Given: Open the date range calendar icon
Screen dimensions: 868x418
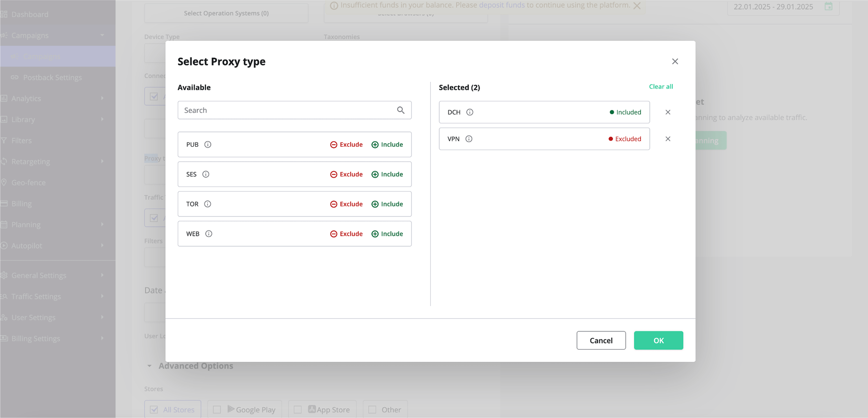Looking at the screenshot, I should (x=829, y=6).
